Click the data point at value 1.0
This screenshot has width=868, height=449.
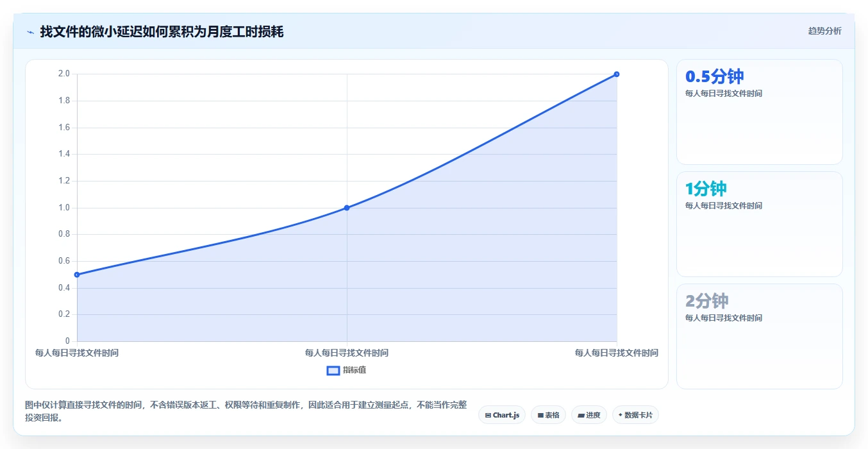(347, 208)
